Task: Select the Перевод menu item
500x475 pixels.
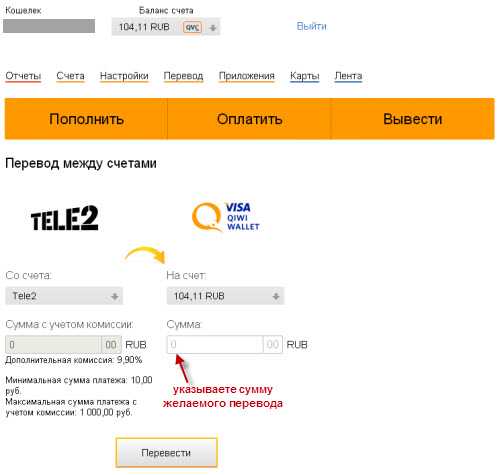Action: click(x=183, y=76)
